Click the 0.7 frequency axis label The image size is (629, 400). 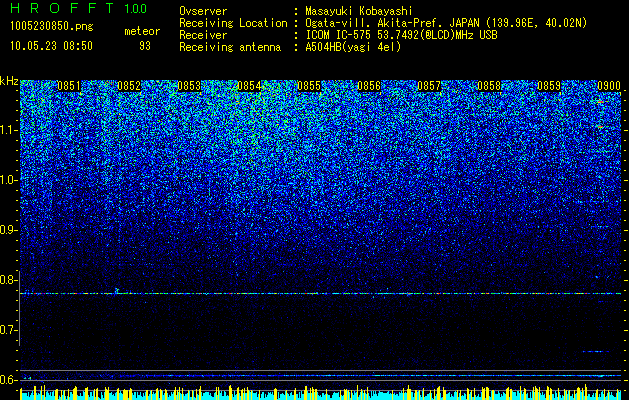coord(9,330)
